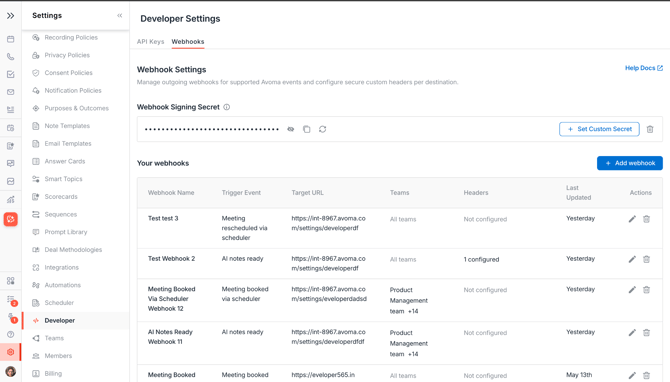Open Purposes & Outcomes settings
Screen dimensions: 670x382
point(75,108)
